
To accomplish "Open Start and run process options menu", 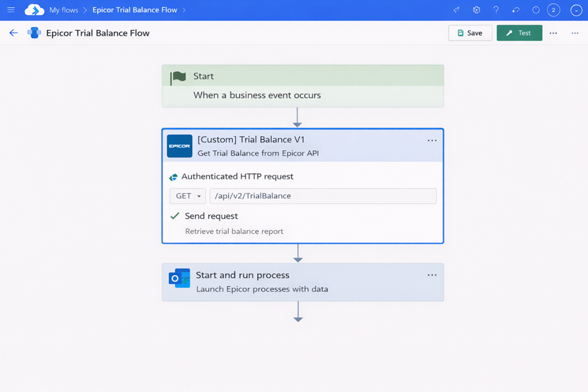I will (x=432, y=275).
